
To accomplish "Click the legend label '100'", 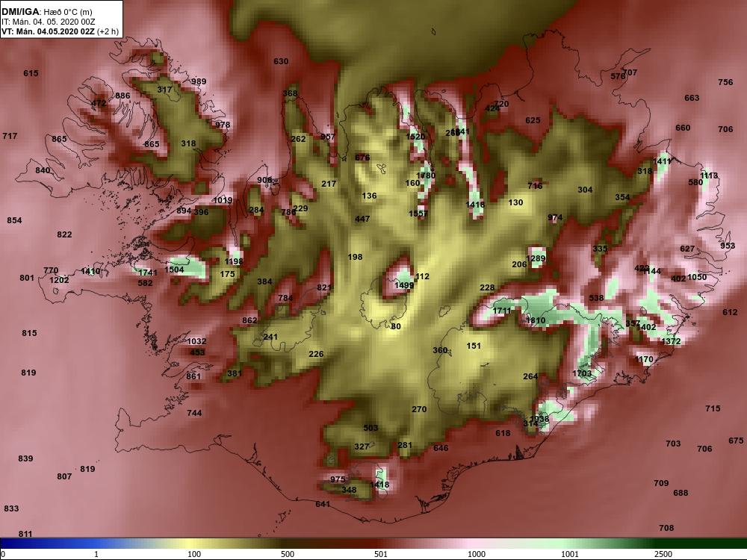I will [194, 554].
